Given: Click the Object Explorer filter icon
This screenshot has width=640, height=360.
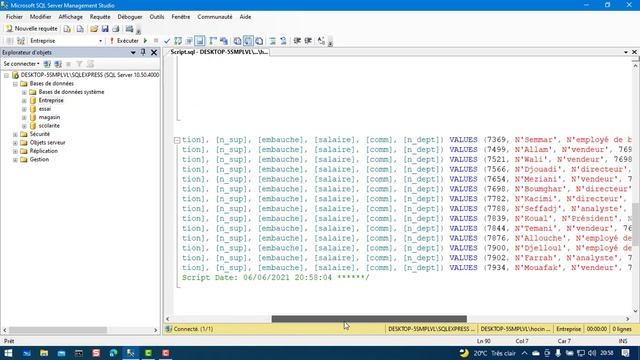Looking at the screenshot, I should pos(80,64).
